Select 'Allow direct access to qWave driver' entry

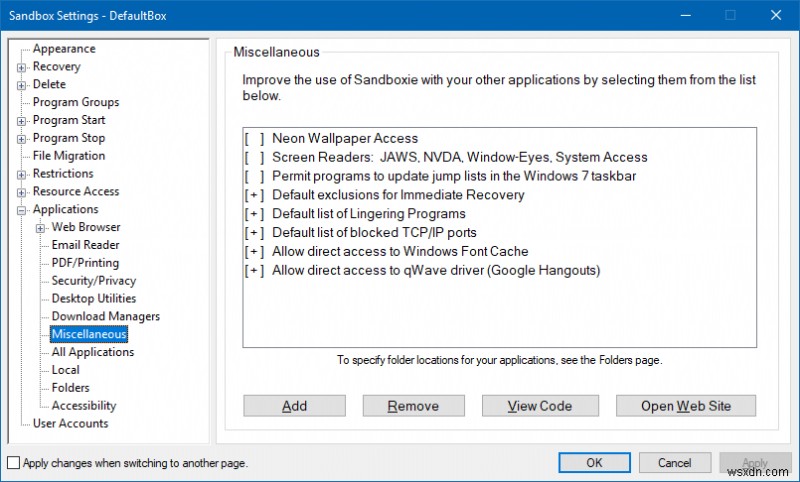(x=435, y=270)
